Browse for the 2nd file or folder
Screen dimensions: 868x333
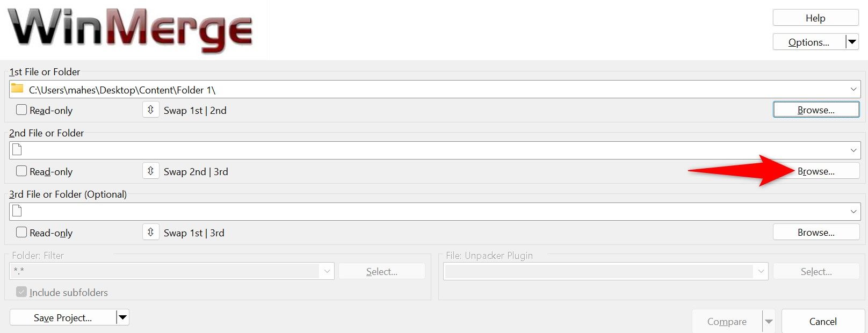(x=816, y=171)
